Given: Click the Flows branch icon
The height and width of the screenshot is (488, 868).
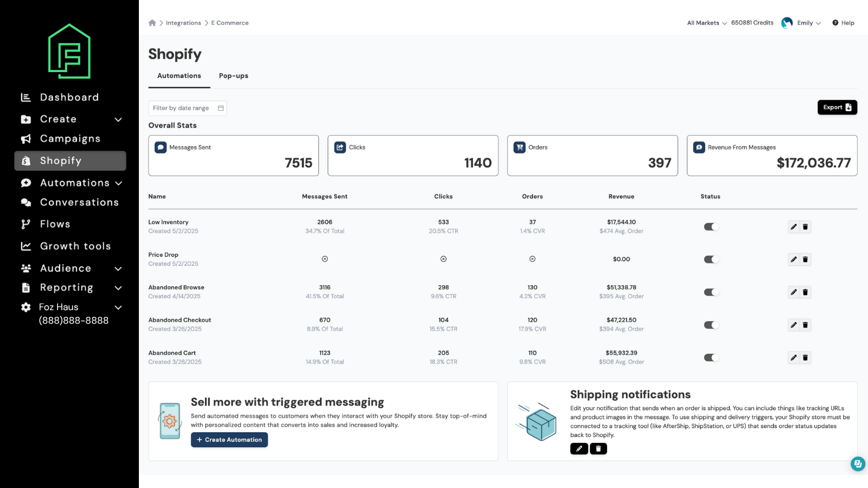Looking at the screenshot, I should [25, 224].
